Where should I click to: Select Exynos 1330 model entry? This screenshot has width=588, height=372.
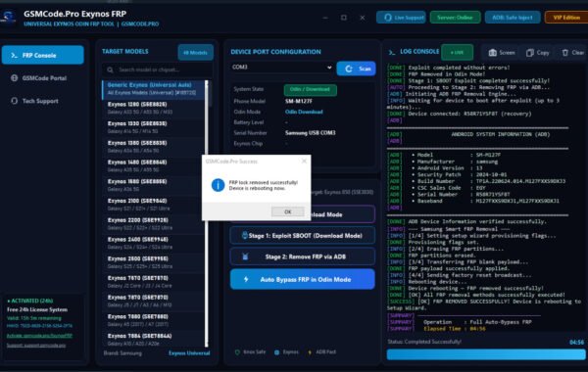pyautogui.click(x=153, y=127)
